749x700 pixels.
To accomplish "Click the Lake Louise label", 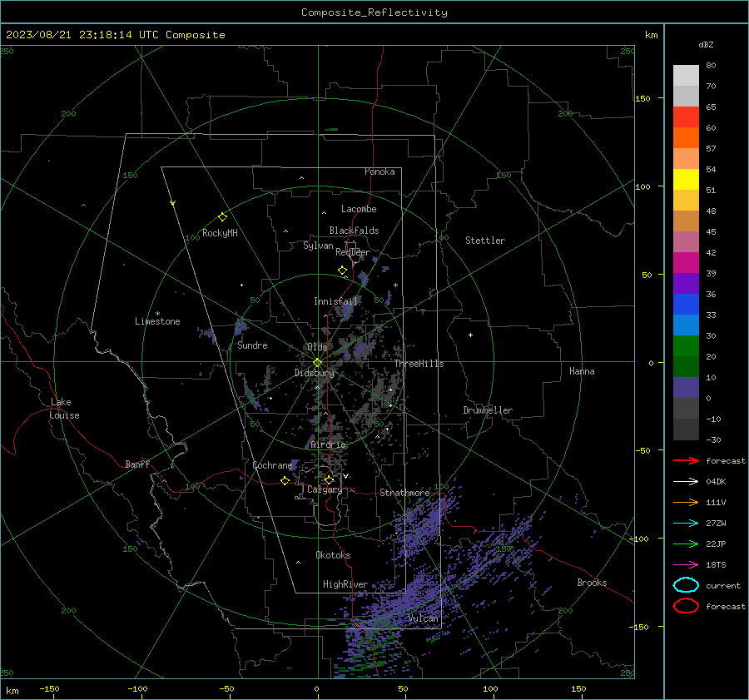I will [64, 409].
